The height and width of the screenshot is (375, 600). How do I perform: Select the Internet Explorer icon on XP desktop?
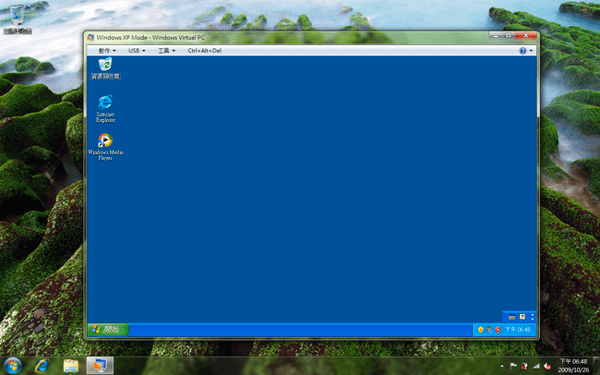105,109
